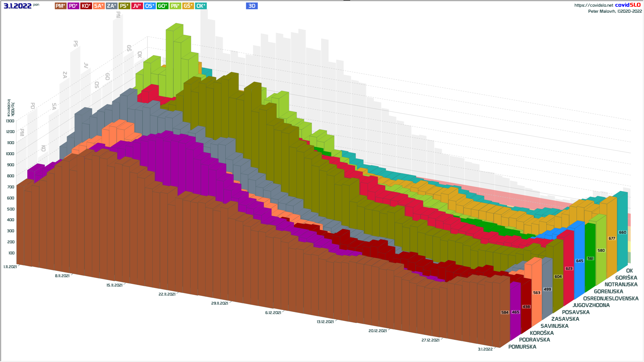This screenshot has width=644, height=362.
Task: Toggle the PM* region button
Action: 60,6
